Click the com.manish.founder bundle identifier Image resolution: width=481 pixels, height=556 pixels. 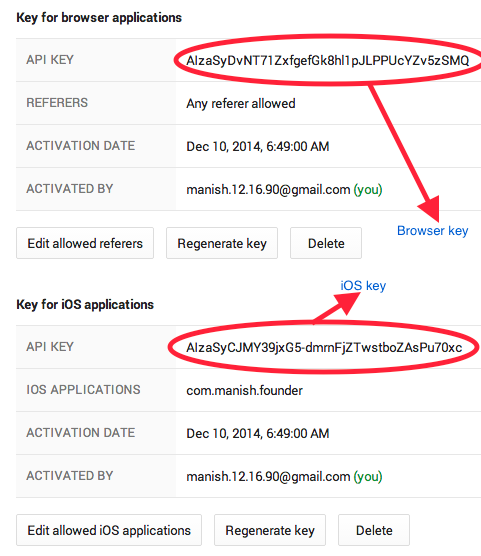(244, 390)
